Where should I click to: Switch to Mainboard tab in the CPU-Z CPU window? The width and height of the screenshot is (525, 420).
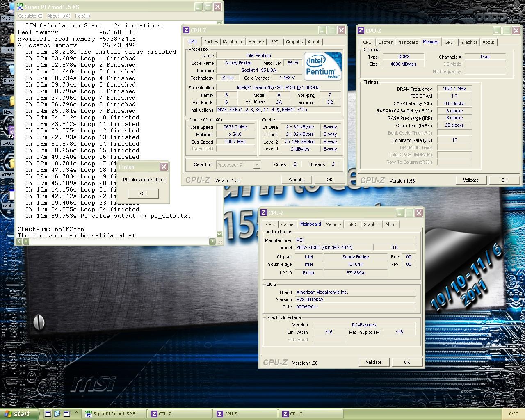[233, 42]
